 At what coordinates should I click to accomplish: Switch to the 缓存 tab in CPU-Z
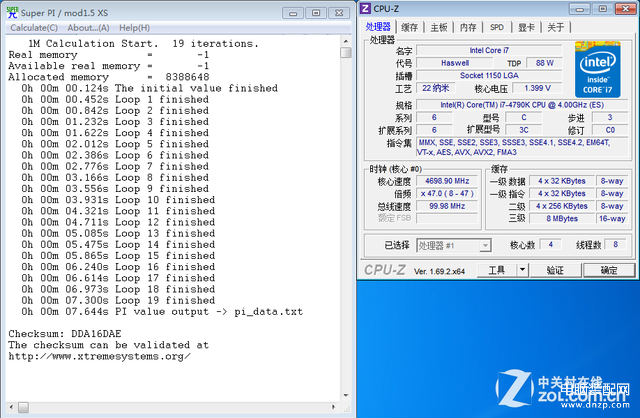click(409, 27)
